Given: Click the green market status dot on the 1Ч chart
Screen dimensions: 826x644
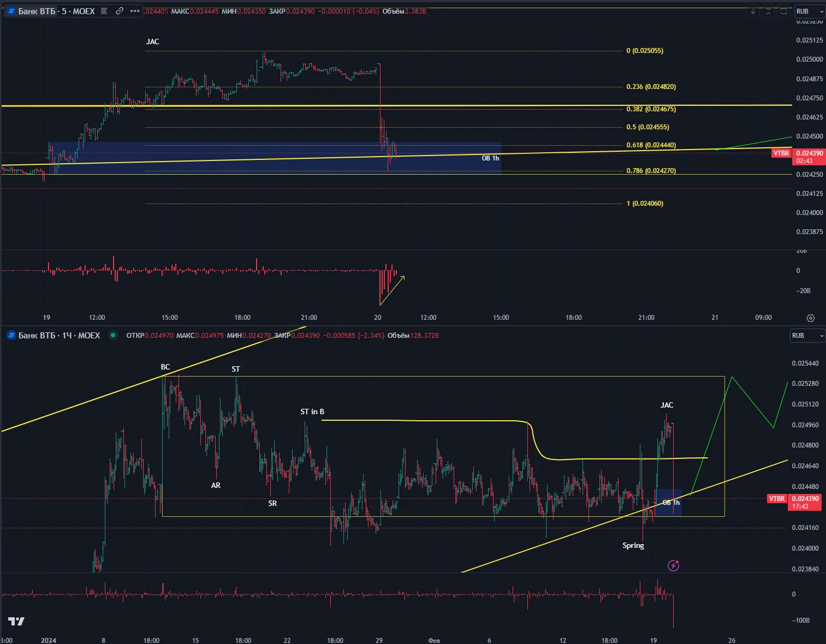Looking at the screenshot, I should point(113,335).
